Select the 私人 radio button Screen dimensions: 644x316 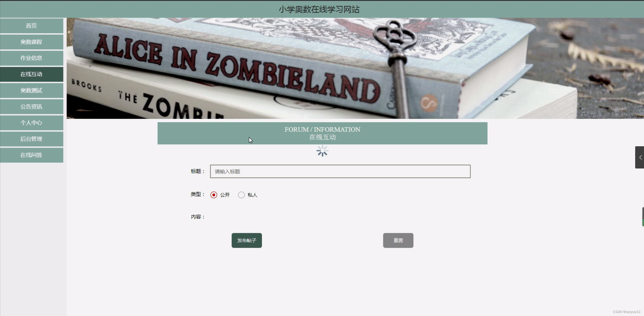pyautogui.click(x=241, y=195)
